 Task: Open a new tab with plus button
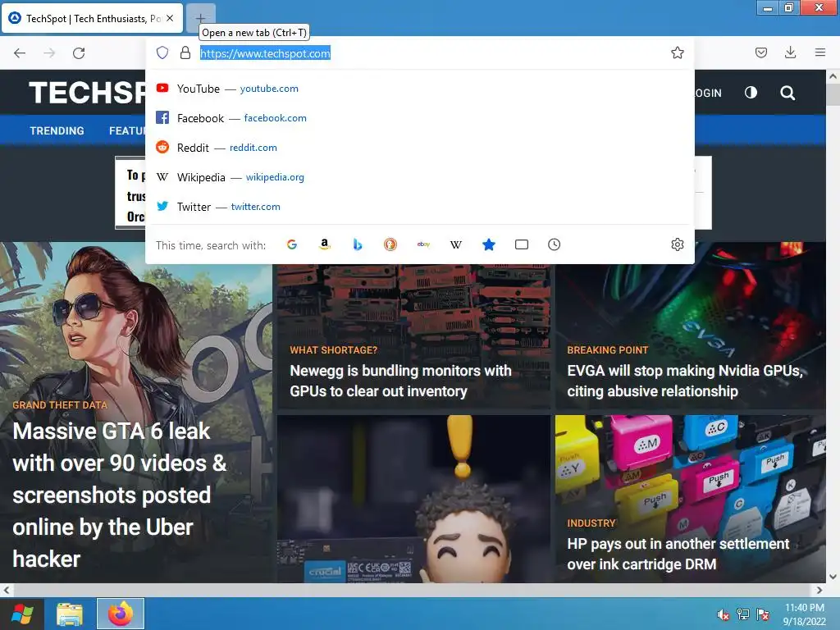(200, 18)
